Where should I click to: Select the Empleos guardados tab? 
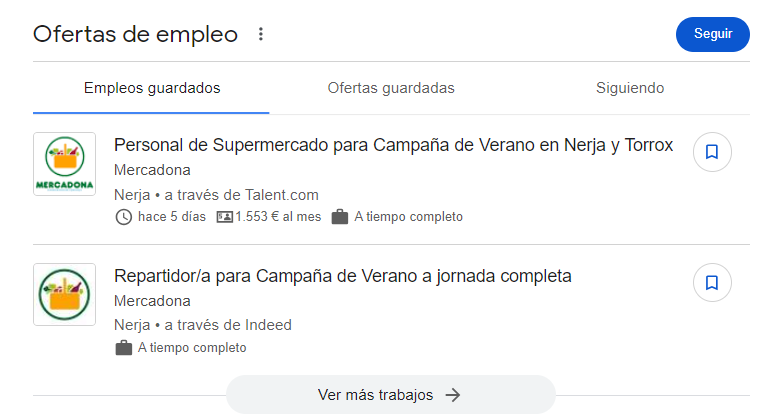pyautogui.click(x=152, y=88)
